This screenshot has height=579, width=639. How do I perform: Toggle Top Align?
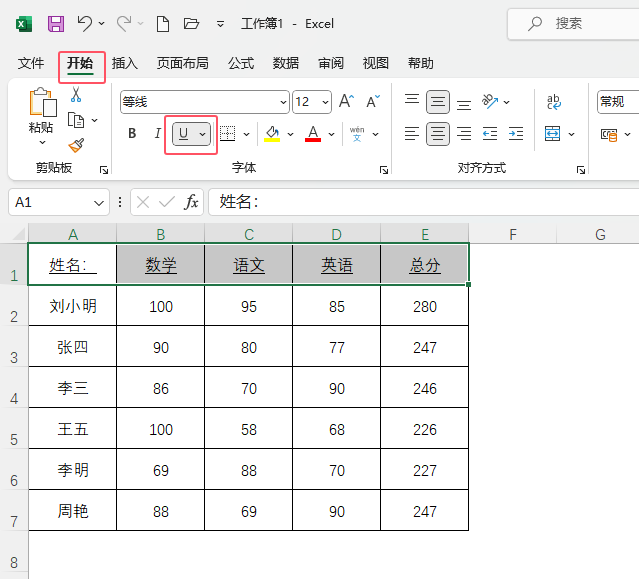coord(412,101)
